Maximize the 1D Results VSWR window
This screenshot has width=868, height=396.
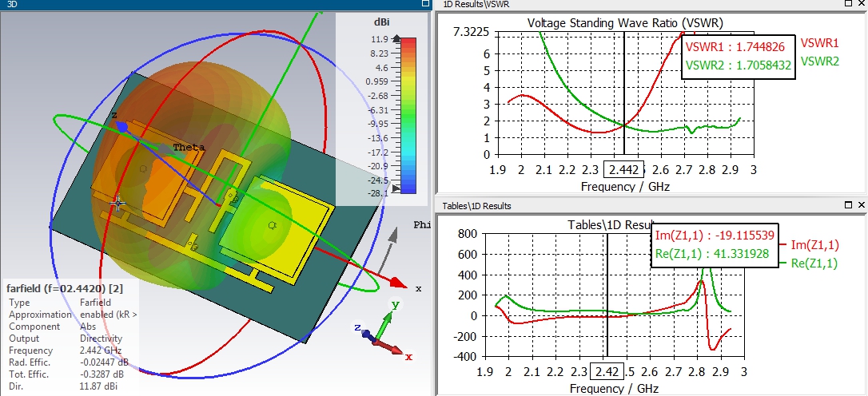point(849,3)
